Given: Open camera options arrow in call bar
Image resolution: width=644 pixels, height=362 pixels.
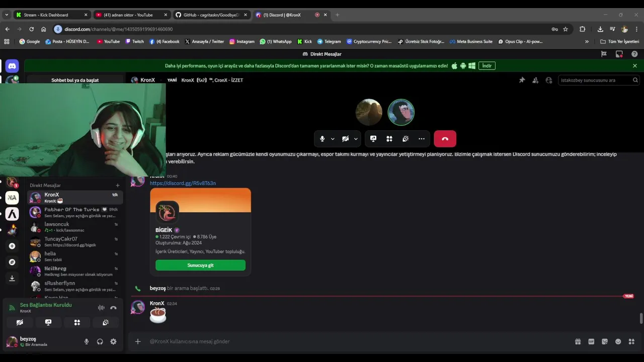Looking at the screenshot, I should point(356,139).
